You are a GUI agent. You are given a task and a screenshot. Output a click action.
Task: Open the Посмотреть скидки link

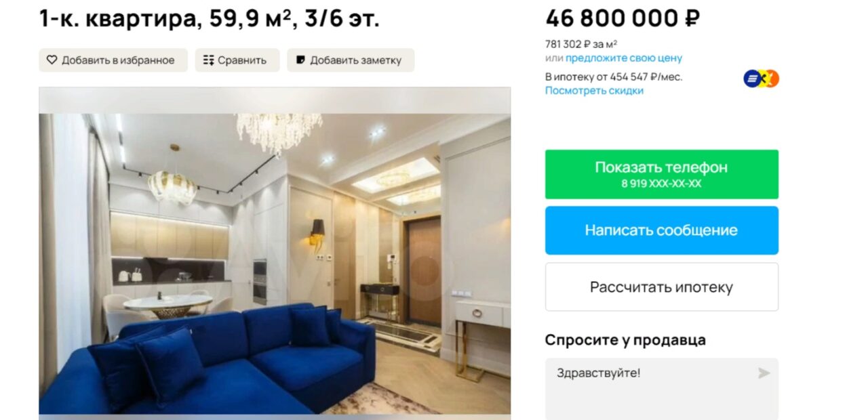coord(594,91)
